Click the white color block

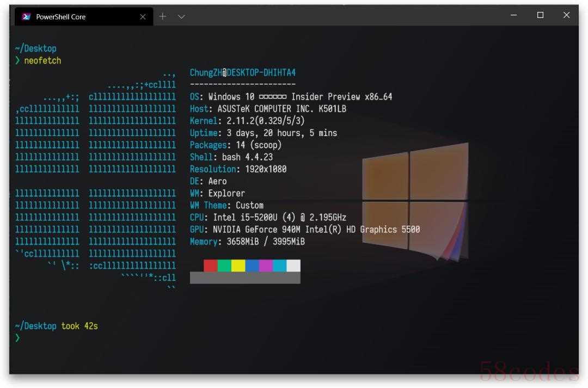click(293, 266)
